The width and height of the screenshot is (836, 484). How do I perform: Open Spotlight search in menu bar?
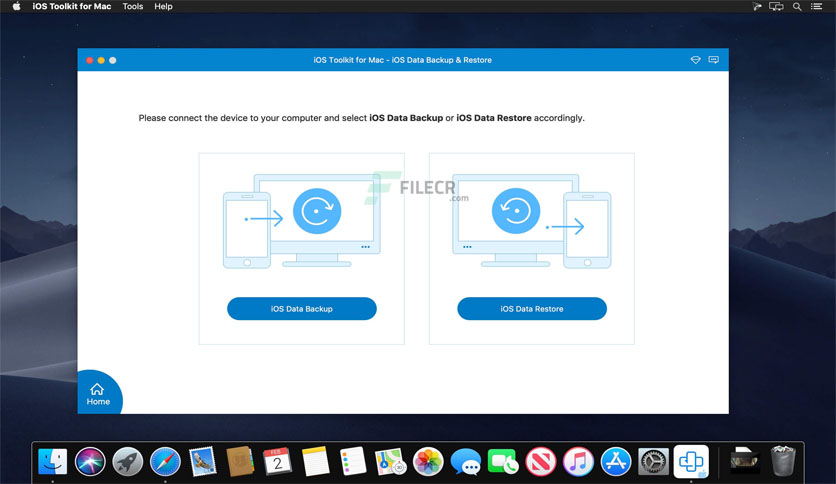coord(797,6)
